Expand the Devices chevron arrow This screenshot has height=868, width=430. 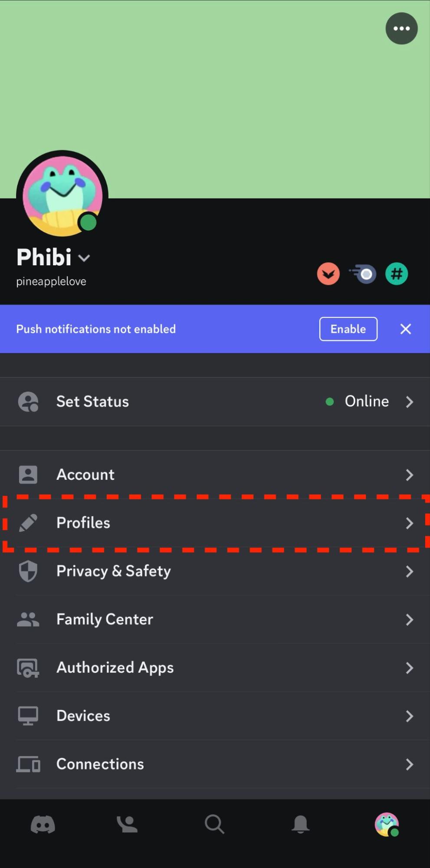pyautogui.click(x=409, y=716)
